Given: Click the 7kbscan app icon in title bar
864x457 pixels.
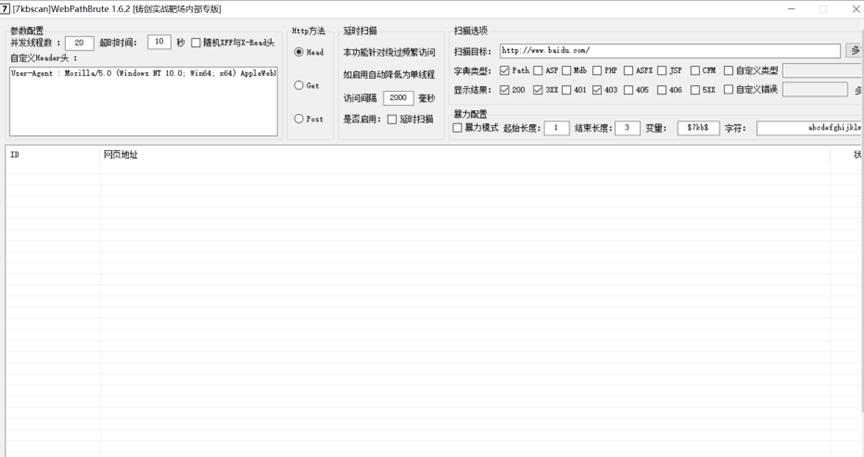Looking at the screenshot, I should pyautogui.click(x=6, y=9).
